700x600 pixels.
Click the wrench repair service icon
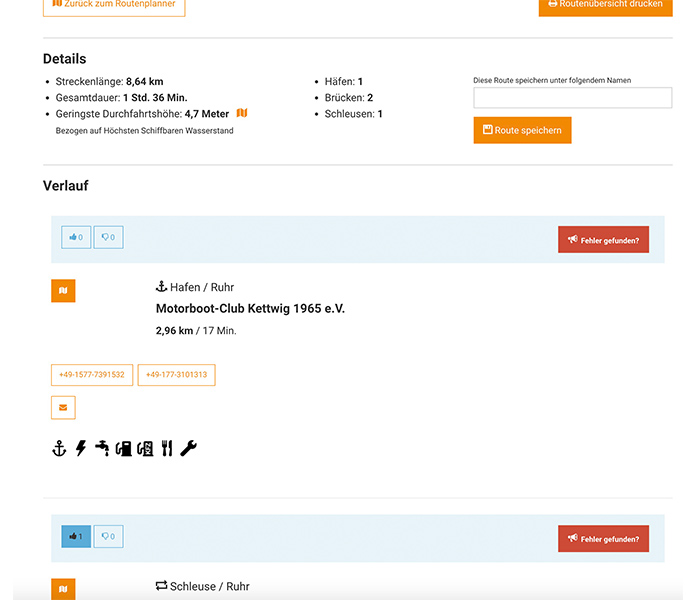(x=188, y=449)
